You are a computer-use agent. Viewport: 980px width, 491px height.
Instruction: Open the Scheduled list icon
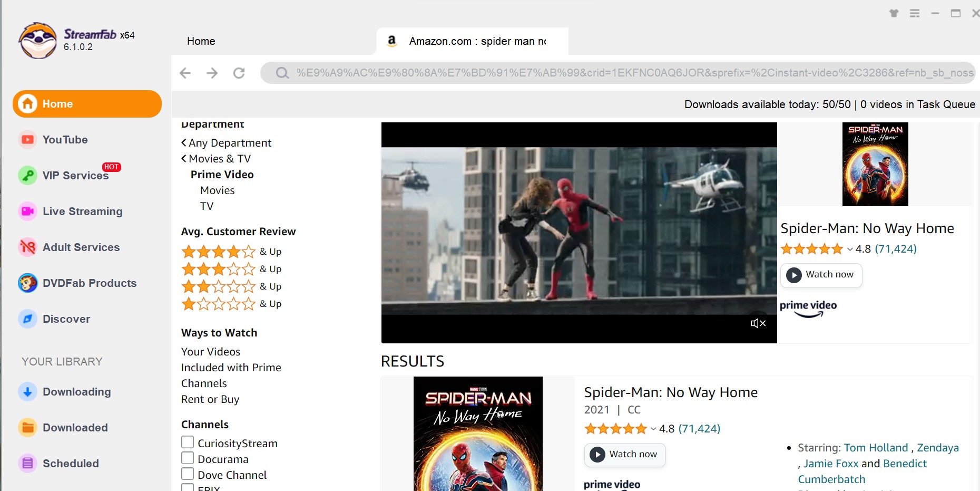pyautogui.click(x=27, y=464)
